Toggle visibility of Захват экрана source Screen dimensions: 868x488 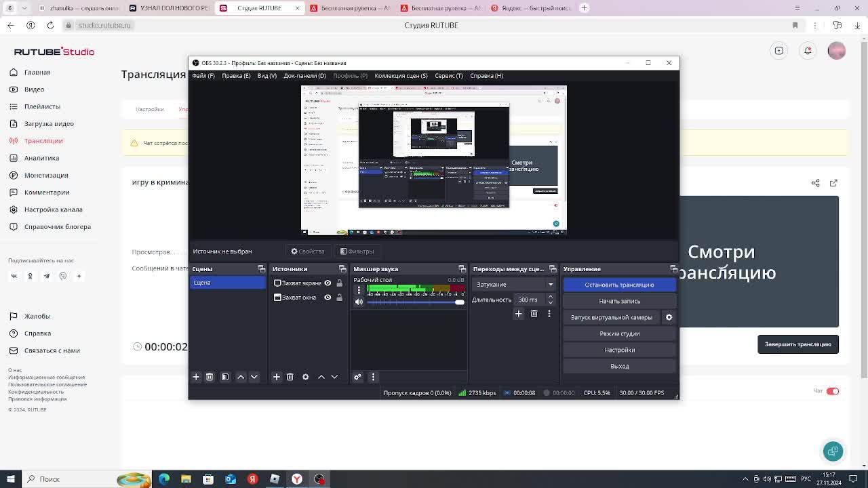point(328,283)
